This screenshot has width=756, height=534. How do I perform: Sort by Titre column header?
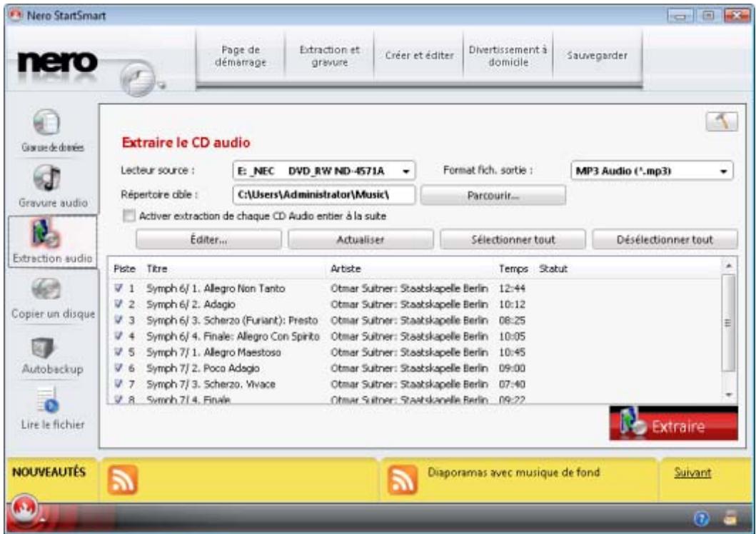(x=157, y=269)
